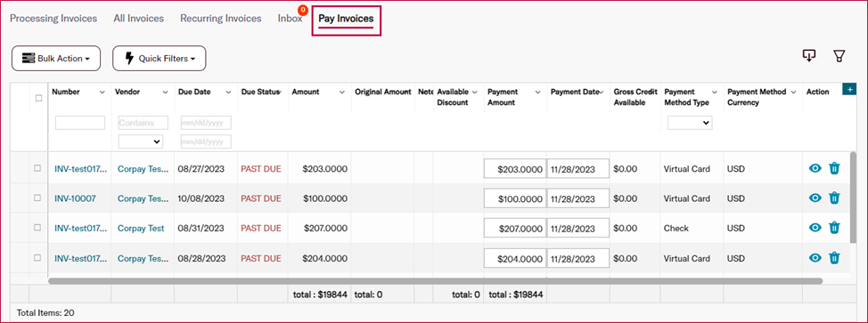Click the Corpay Test vendor link
Viewport: 868px width, 323px height.
click(x=141, y=228)
